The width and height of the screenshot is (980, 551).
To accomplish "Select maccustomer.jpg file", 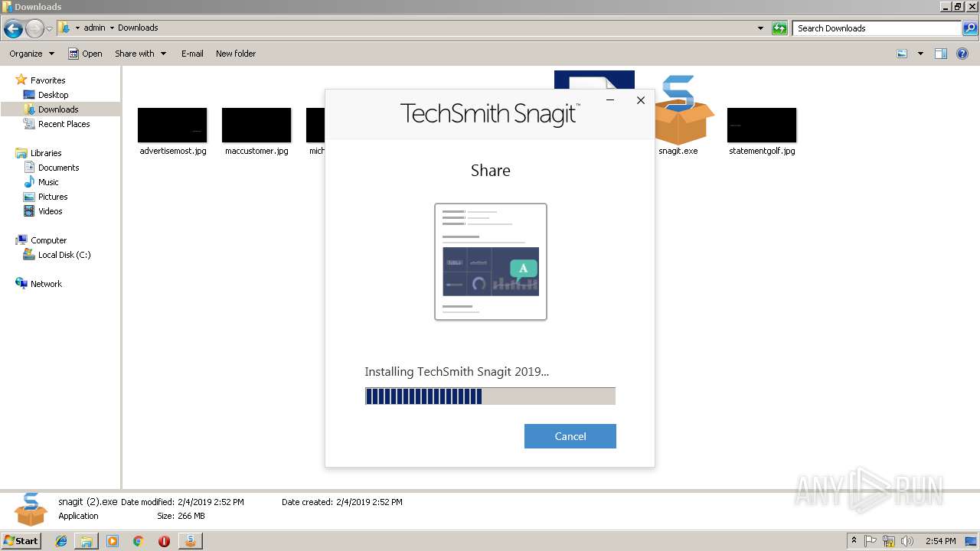I will click(x=256, y=131).
